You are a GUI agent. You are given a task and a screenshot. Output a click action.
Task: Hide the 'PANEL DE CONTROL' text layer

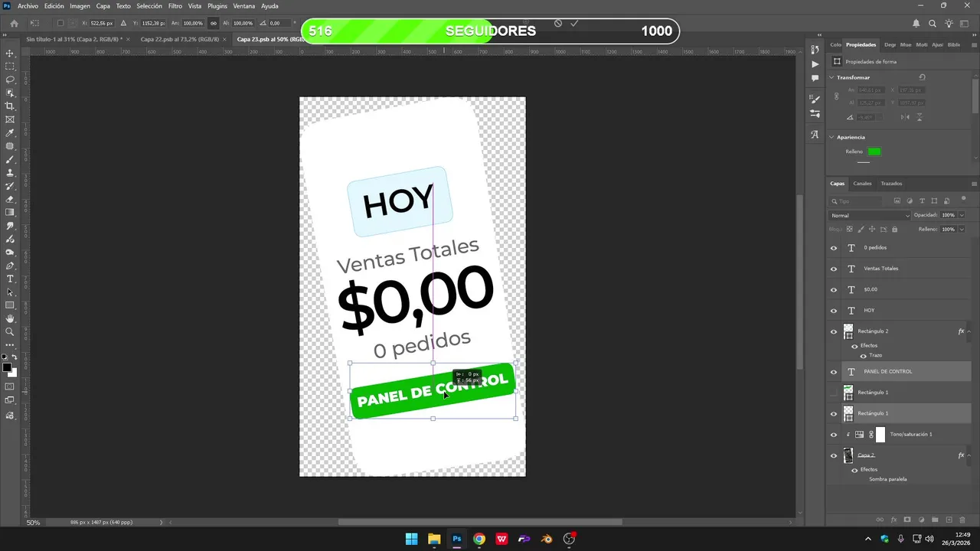click(x=834, y=372)
